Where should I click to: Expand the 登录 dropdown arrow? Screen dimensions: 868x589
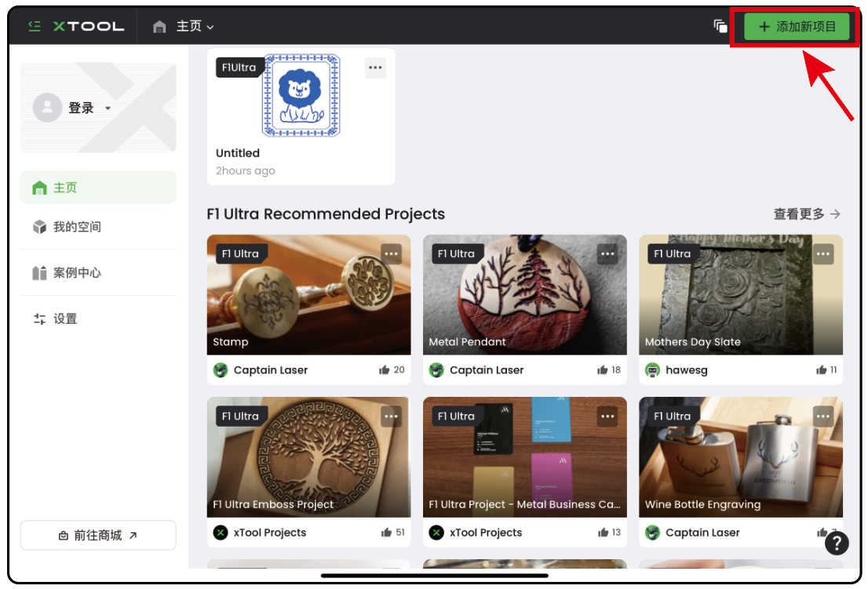(x=108, y=108)
